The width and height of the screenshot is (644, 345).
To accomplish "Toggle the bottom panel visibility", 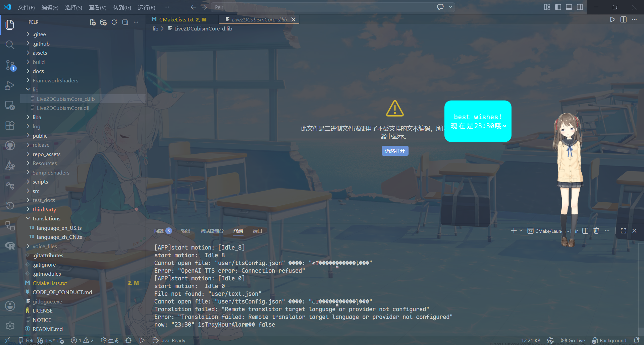I will click(x=569, y=7).
